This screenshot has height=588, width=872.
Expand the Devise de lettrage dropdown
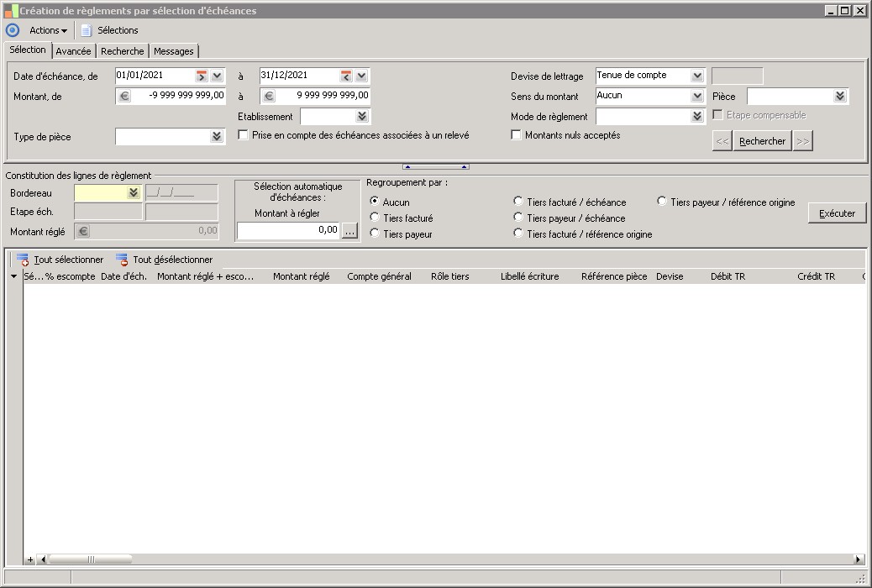point(697,76)
